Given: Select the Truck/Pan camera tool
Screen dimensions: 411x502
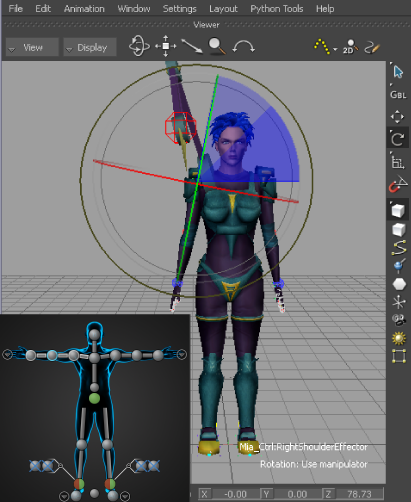Looking at the screenshot, I should pyautogui.click(x=166, y=46).
